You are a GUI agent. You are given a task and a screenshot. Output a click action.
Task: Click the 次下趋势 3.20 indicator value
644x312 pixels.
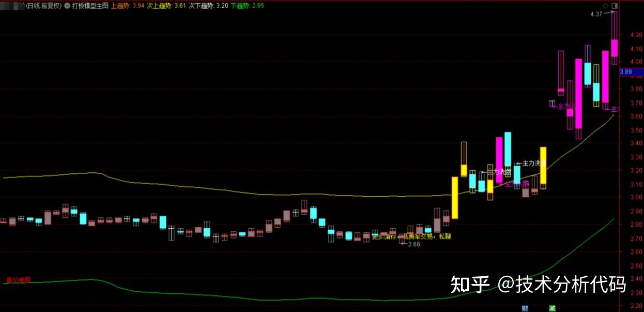pos(208,6)
